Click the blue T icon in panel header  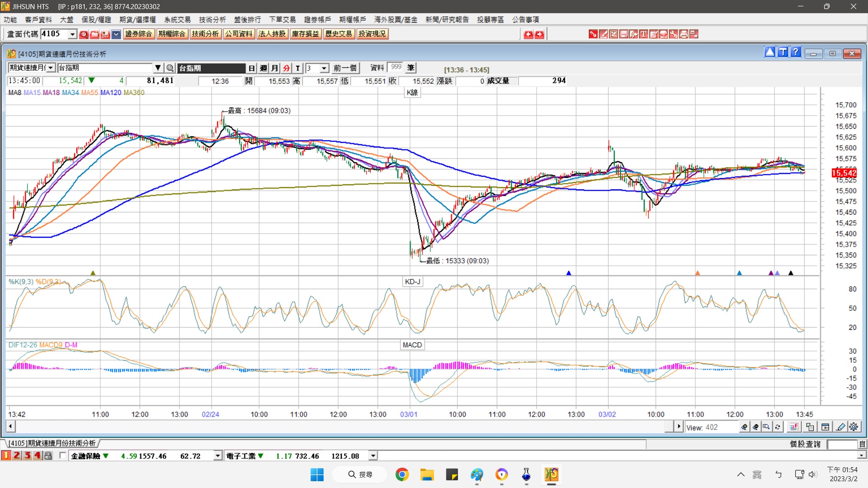coord(783,52)
